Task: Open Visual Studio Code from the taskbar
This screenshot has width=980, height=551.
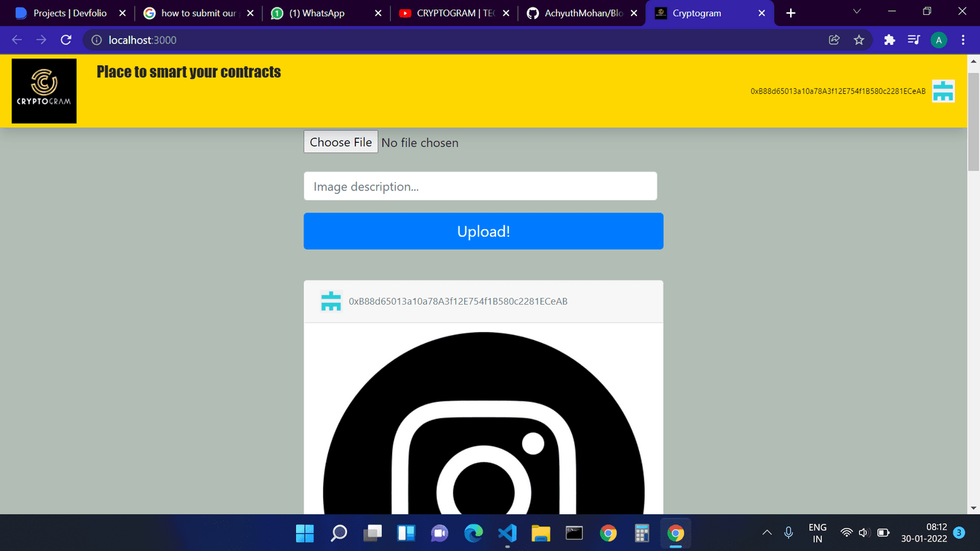Action: [x=507, y=533]
